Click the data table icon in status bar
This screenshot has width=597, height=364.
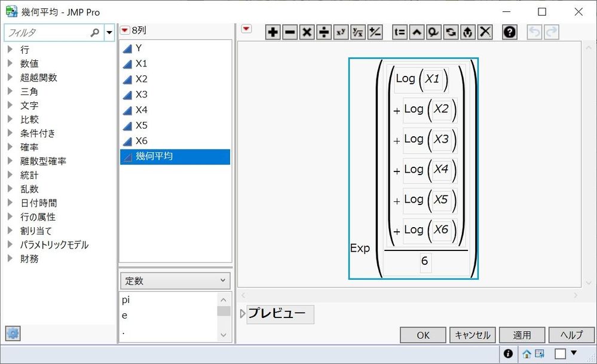[540, 354]
